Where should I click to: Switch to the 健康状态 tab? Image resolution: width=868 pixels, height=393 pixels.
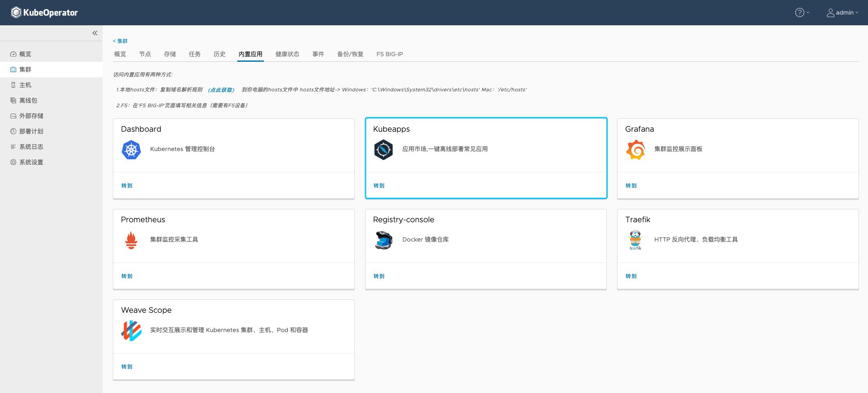[287, 54]
